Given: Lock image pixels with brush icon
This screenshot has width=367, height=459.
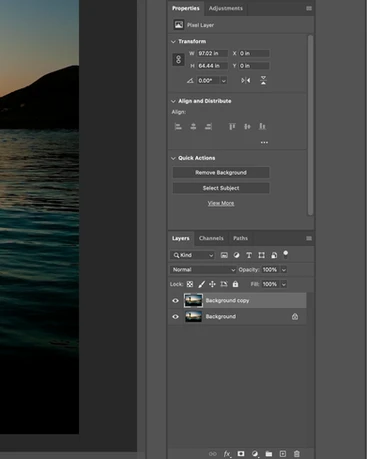Looking at the screenshot, I should click(201, 284).
